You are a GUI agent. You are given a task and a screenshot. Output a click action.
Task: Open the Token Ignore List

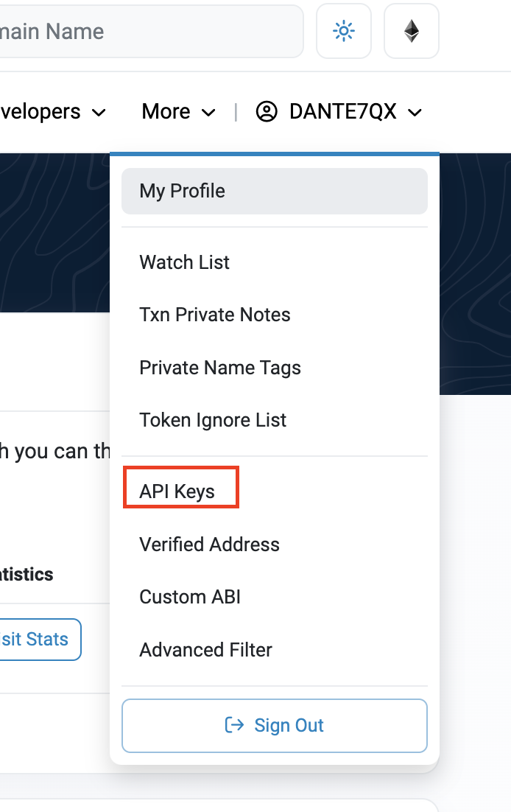[x=213, y=420]
